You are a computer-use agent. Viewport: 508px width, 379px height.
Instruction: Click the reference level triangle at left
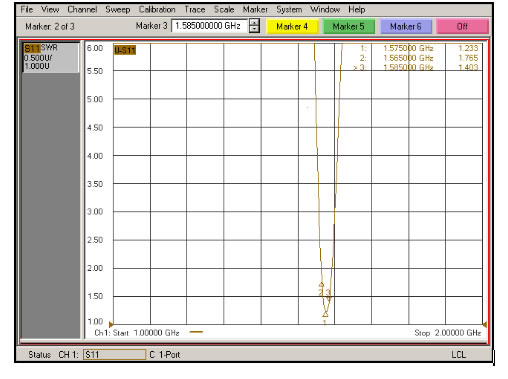(x=111, y=324)
